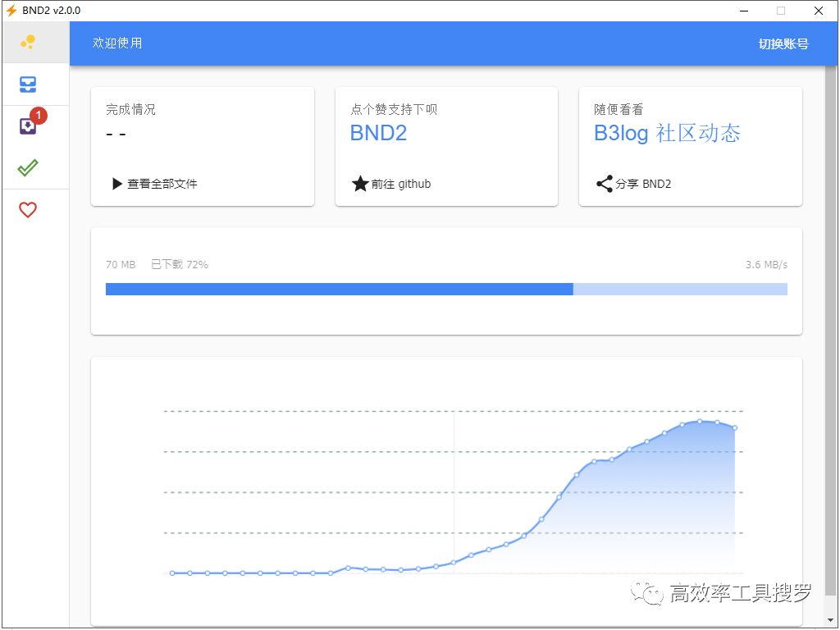Viewport: 840px width, 630px height.
Task: Select the green checkmark icon in sidebar
Action: [x=27, y=167]
